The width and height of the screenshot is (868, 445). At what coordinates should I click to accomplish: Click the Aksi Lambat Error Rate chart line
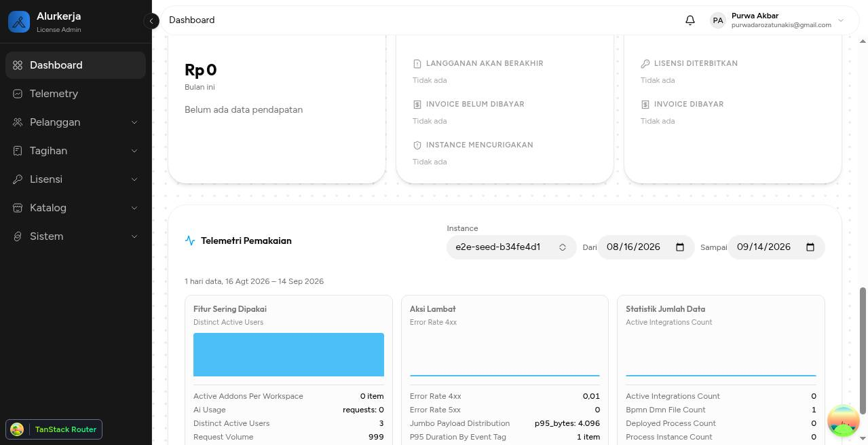505,375
